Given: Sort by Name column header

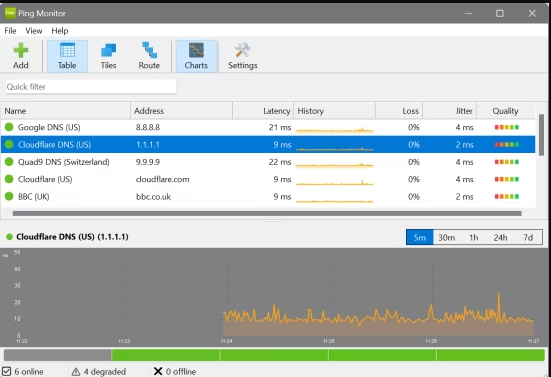Looking at the screenshot, I should pyautogui.click(x=65, y=111).
